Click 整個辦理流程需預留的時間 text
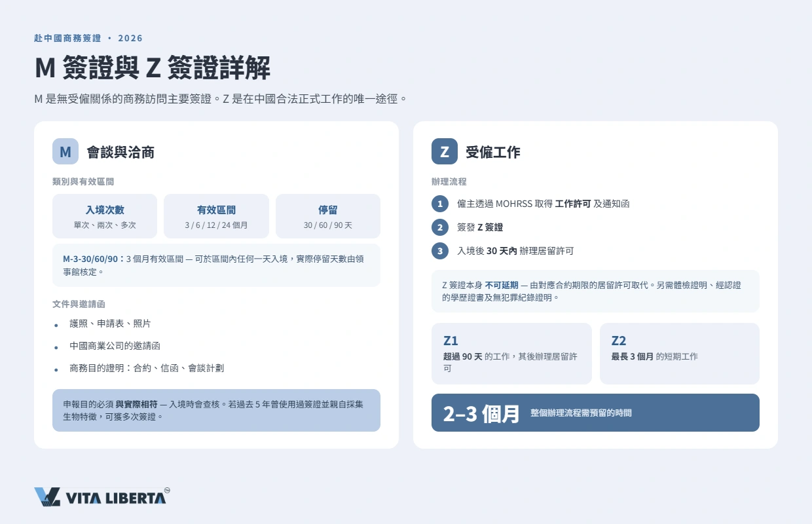 coord(581,413)
